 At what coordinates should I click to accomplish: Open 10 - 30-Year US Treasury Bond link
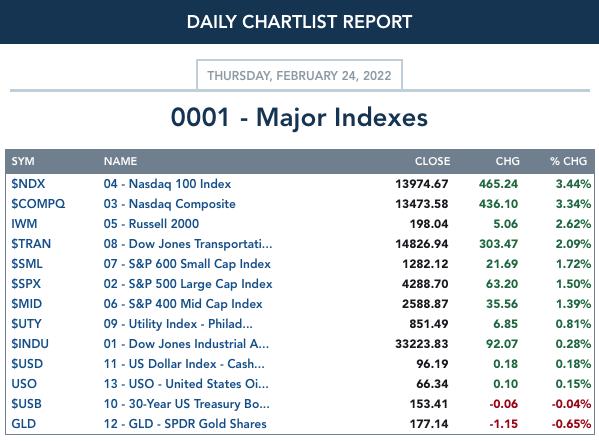pos(187,404)
